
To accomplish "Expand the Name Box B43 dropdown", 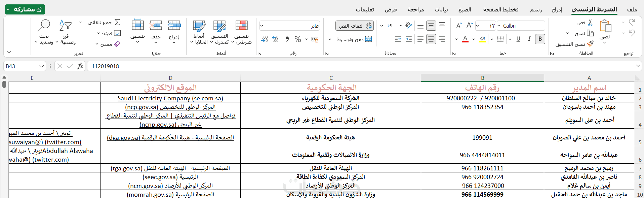I will (x=42, y=66).
